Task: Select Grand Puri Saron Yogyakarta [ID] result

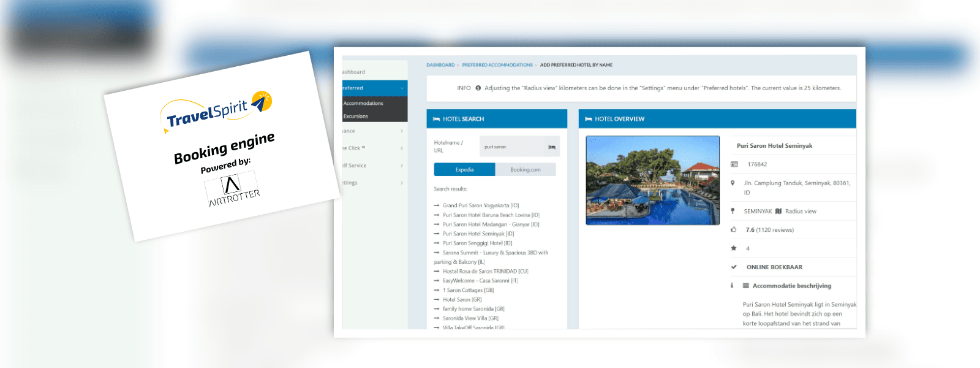Action: pyautogui.click(x=481, y=205)
